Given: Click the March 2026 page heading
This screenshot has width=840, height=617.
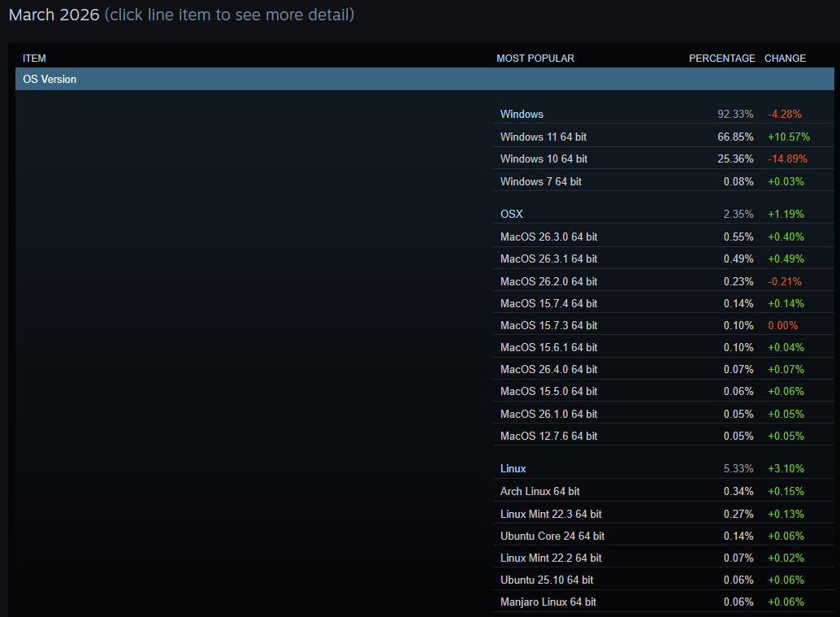Looking at the screenshot, I should tap(54, 15).
